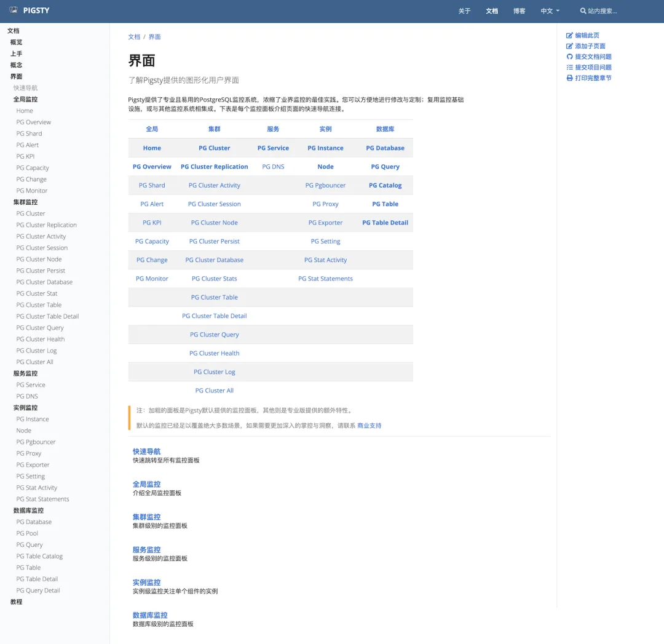Open PG Table Detail link in the table
664x644 pixels.
(x=385, y=223)
